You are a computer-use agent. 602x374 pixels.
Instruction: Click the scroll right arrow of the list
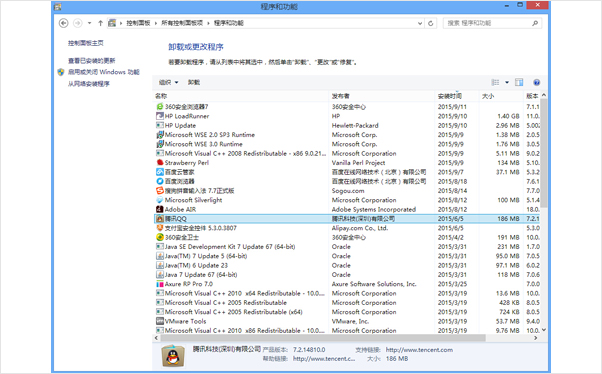point(536,338)
